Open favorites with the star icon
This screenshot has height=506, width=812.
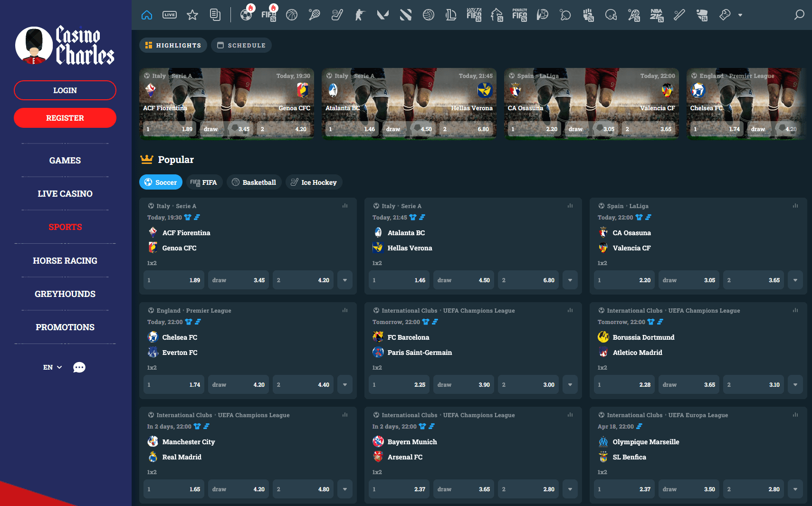pos(192,15)
